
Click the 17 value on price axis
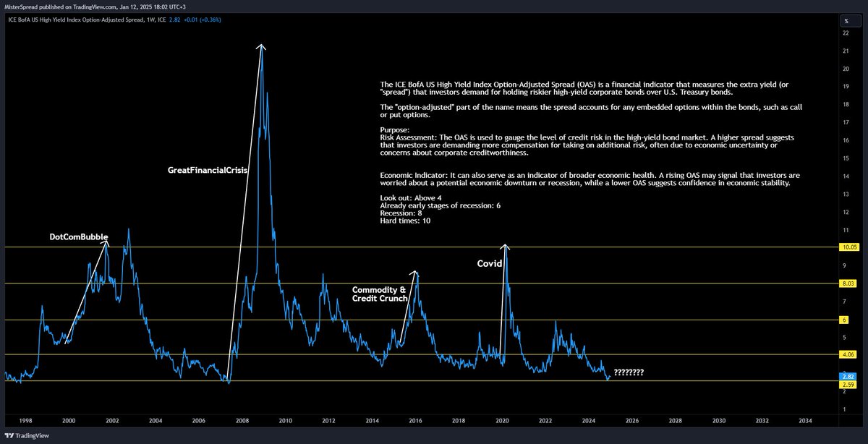(845, 123)
